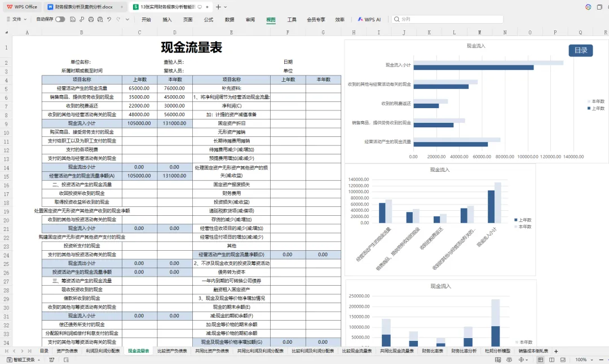Go to the first sheet tab arrow

7,351
